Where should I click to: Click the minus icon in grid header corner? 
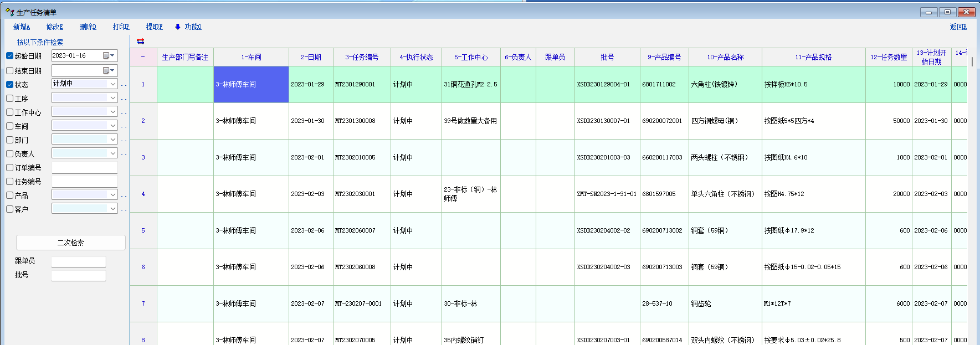143,57
